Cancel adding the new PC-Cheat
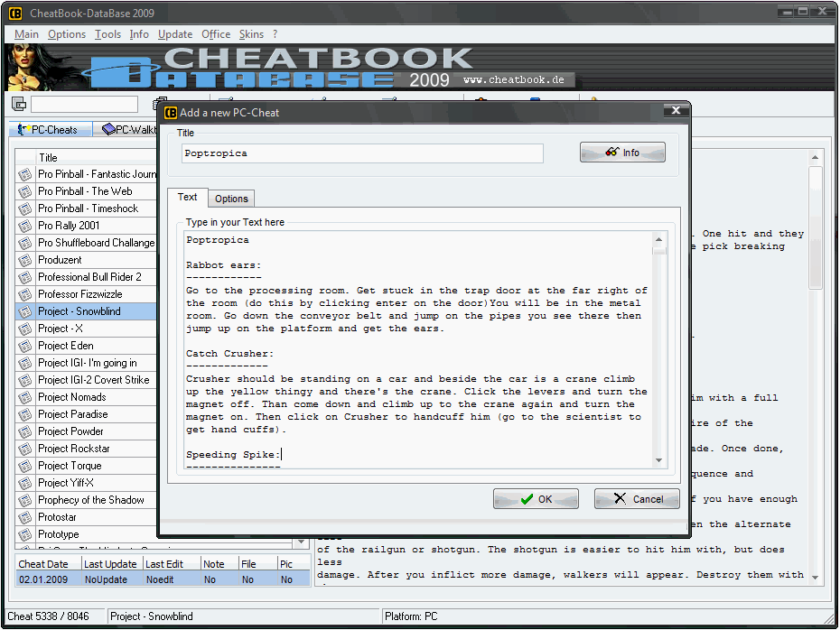The image size is (840, 630). [x=637, y=499]
